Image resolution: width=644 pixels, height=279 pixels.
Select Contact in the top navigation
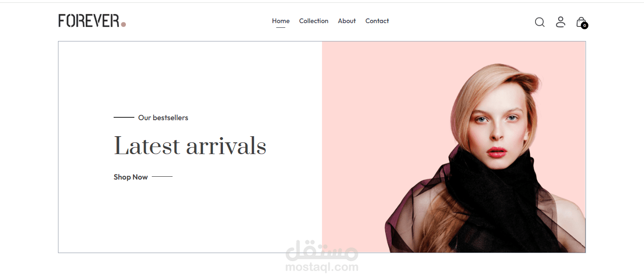point(377,21)
